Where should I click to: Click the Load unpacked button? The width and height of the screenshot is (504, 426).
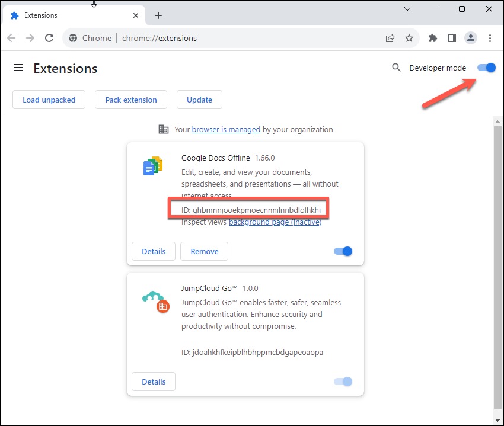coord(49,100)
